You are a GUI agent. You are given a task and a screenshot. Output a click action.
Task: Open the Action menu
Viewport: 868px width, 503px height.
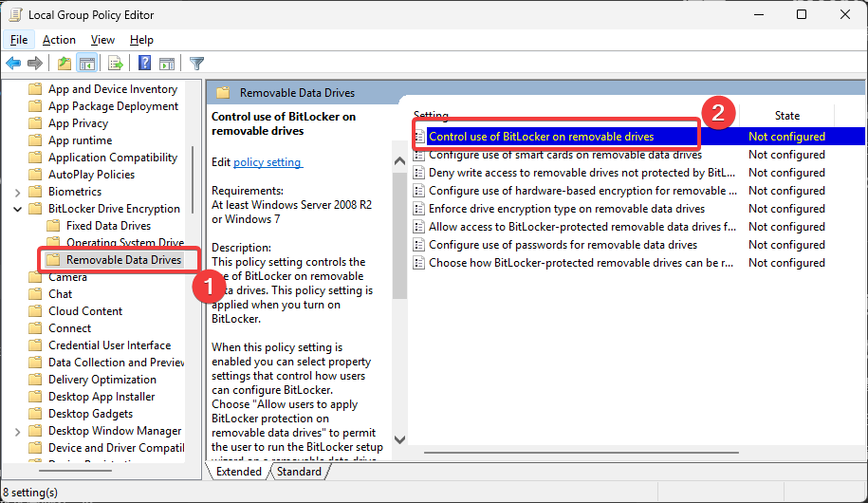(59, 40)
